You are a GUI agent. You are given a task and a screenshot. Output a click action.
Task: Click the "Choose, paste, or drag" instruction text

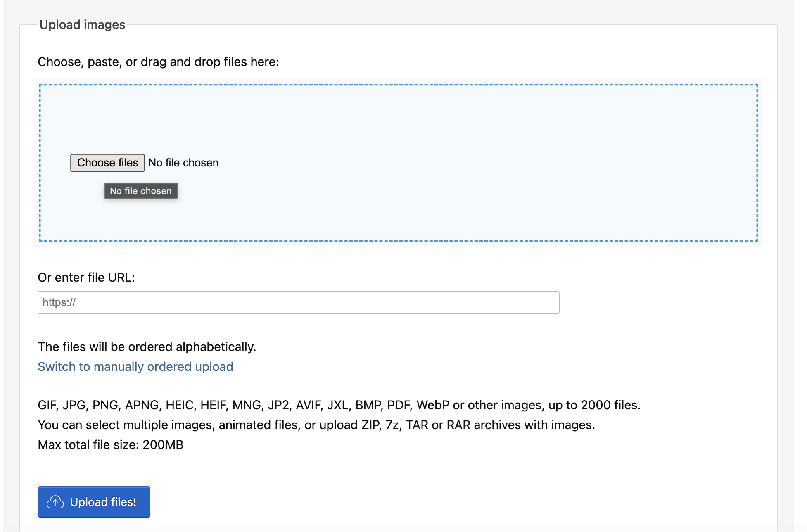(158, 62)
